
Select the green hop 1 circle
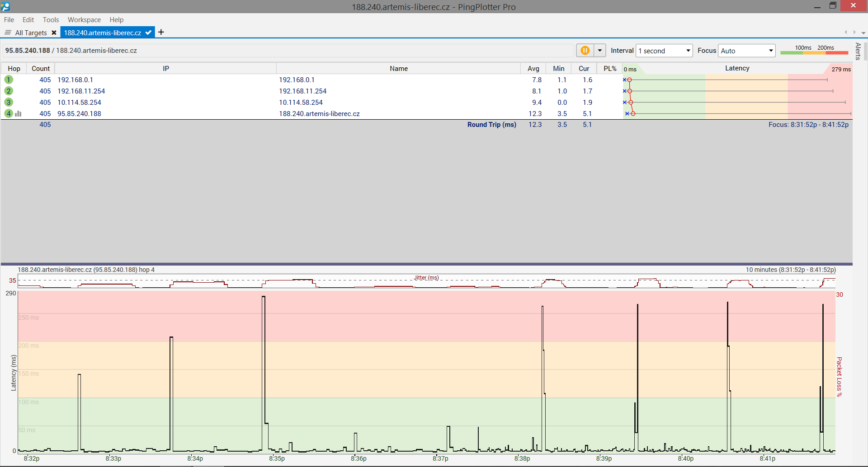tap(9, 80)
